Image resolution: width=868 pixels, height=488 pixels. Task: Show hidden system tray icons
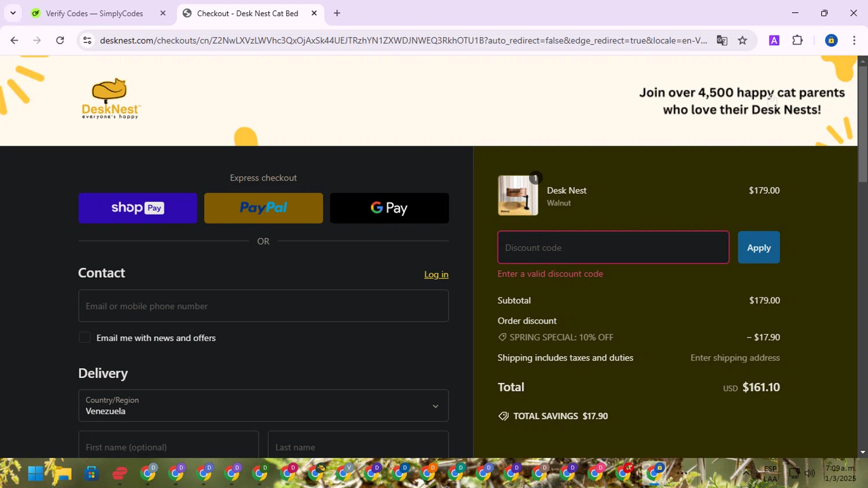coord(746,474)
